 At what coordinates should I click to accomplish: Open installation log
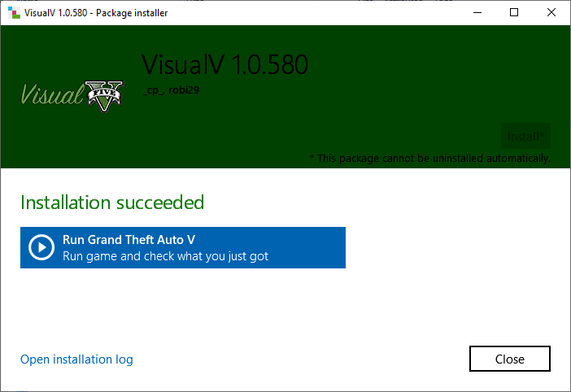point(76,359)
